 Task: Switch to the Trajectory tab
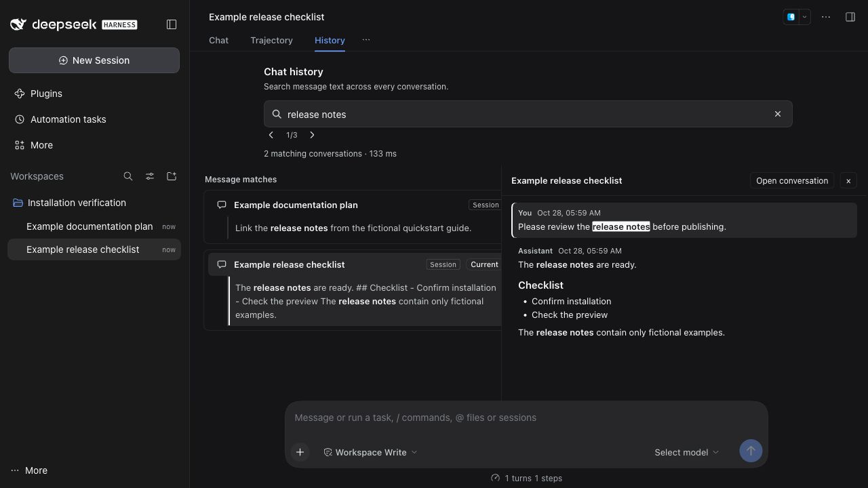click(271, 40)
